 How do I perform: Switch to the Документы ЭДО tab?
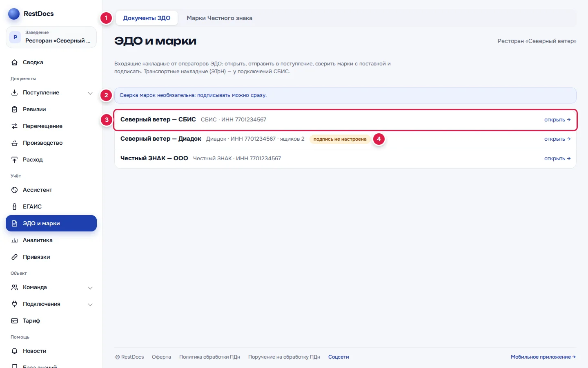pos(147,18)
